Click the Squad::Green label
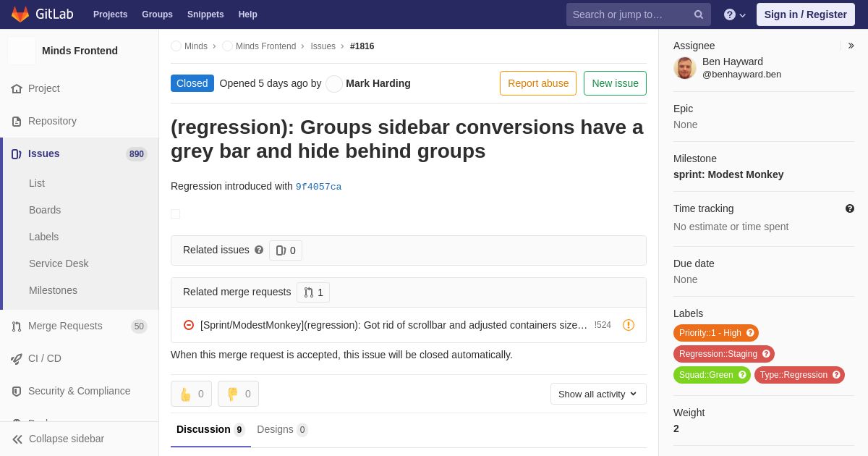 click(712, 375)
